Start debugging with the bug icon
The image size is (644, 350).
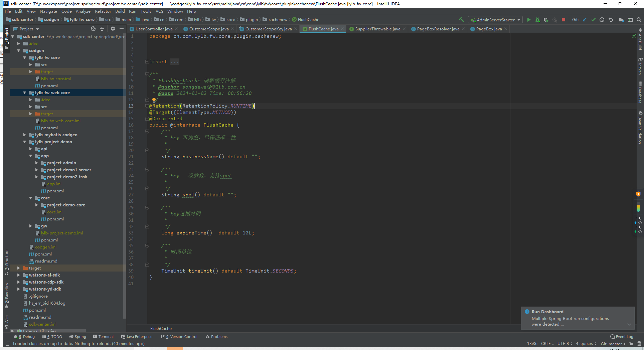point(537,20)
